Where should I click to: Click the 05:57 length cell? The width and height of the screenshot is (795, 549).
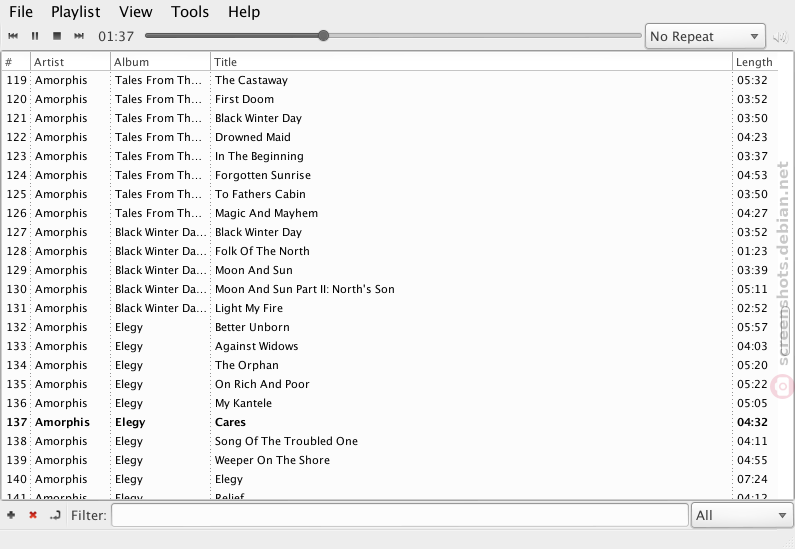752,327
